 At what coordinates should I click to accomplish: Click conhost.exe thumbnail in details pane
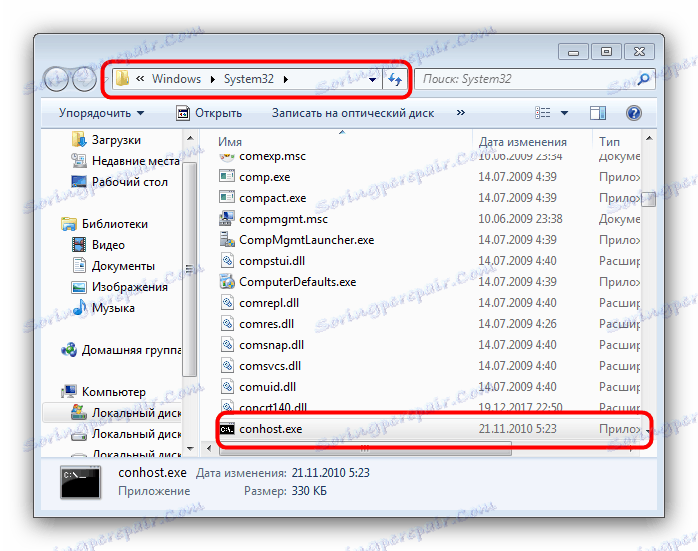coord(80,482)
